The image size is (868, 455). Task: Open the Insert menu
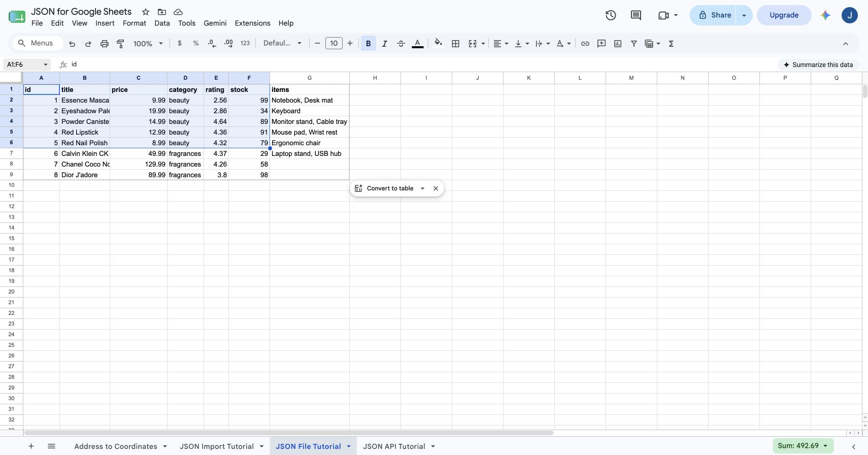[105, 23]
